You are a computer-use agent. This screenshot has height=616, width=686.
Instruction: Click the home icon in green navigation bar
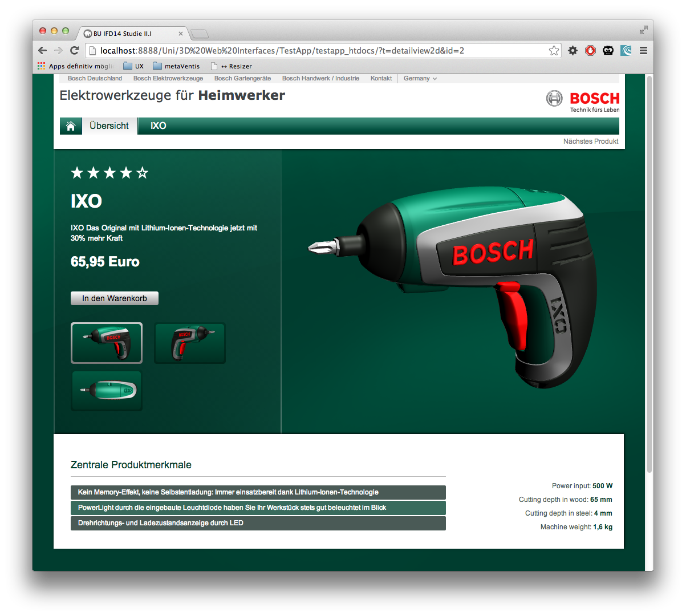71,126
